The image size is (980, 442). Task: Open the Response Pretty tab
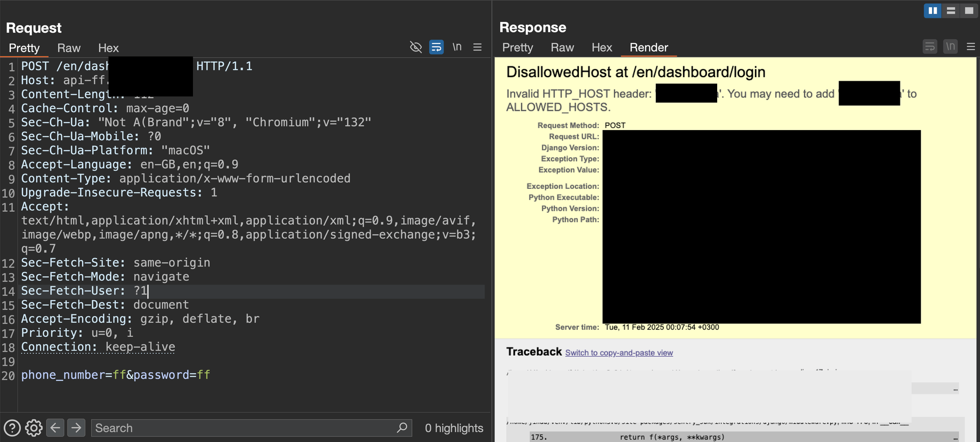click(x=517, y=47)
